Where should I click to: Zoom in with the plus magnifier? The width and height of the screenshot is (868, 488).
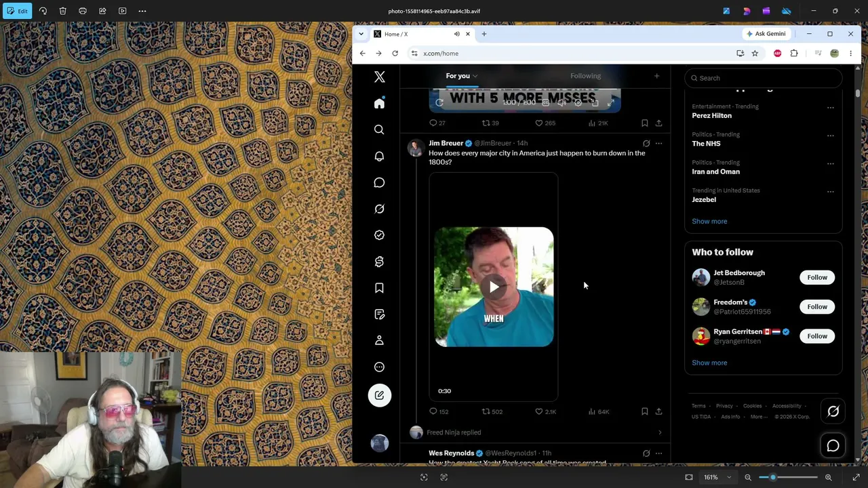pos(829,477)
